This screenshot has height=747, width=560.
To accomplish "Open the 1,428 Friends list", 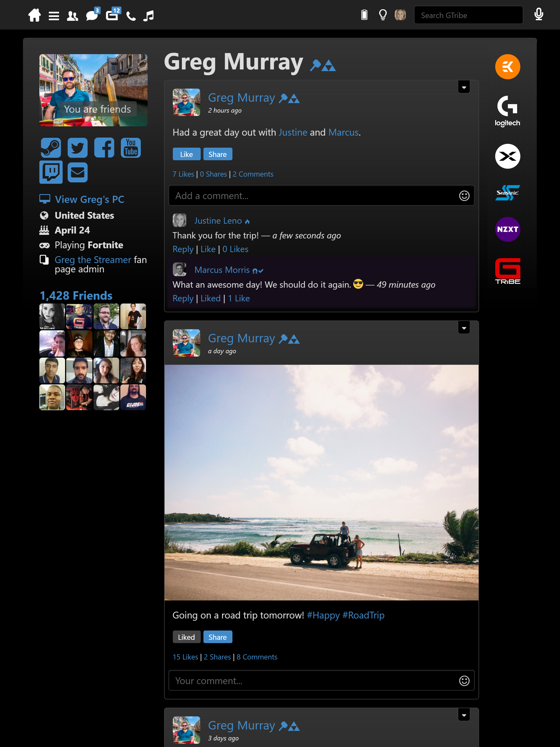I will [76, 296].
